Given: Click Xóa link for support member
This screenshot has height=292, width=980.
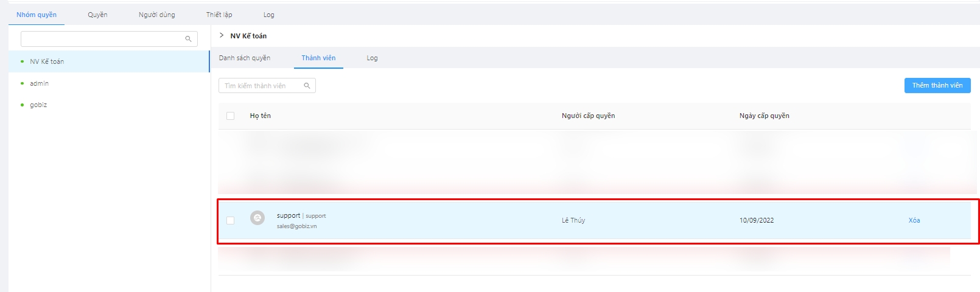Looking at the screenshot, I should (914, 220).
